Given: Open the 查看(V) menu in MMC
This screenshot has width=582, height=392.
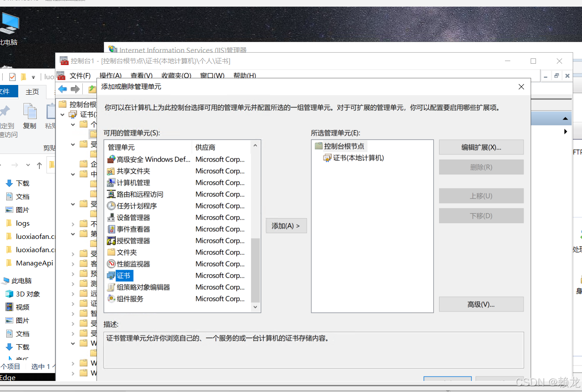Looking at the screenshot, I should tap(142, 76).
